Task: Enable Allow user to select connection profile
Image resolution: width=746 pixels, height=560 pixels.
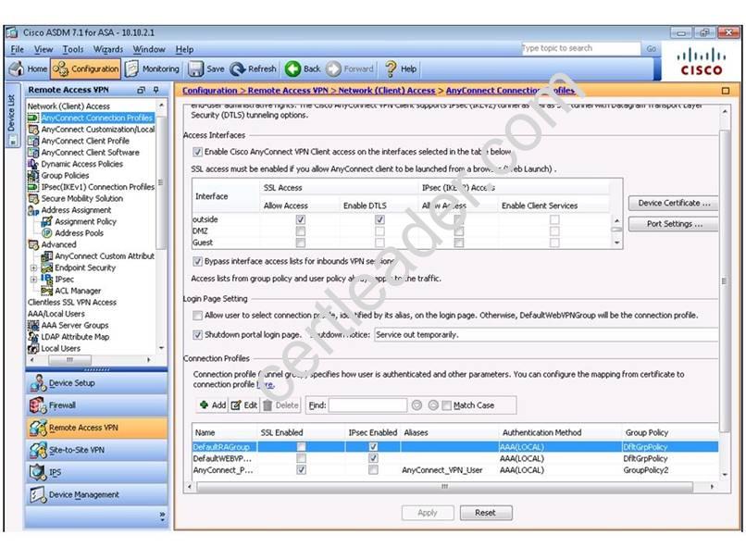Action: click(197, 316)
